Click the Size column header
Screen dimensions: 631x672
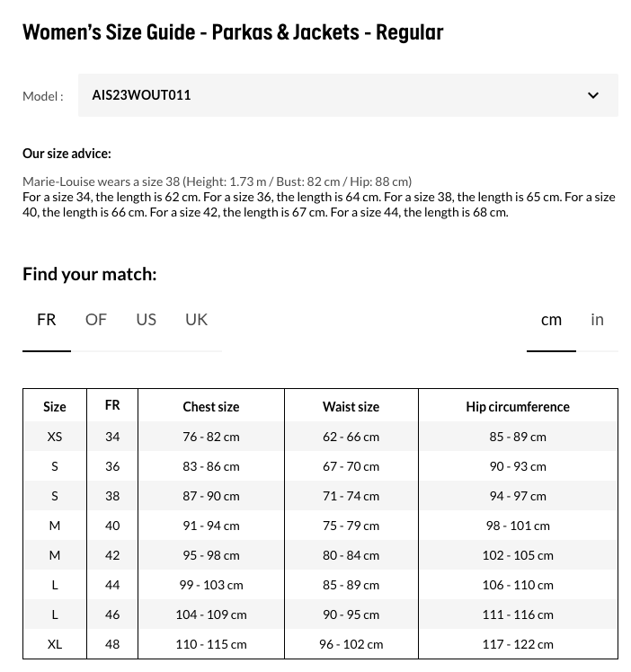pos(55,407)
